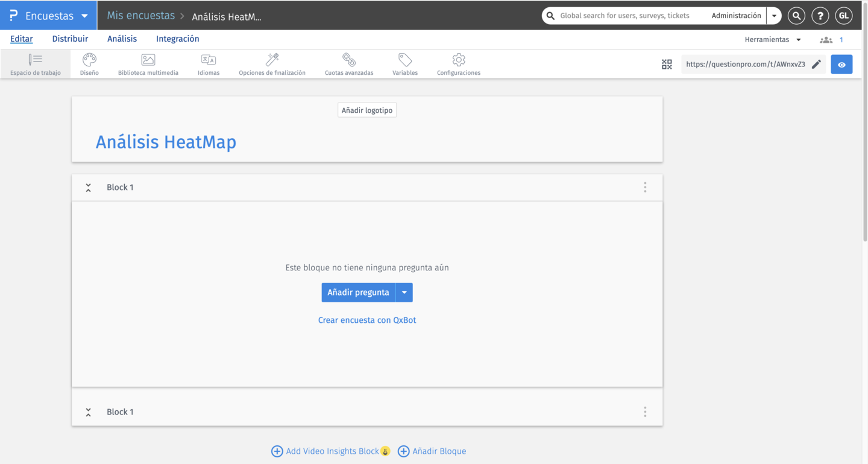Image resolution: width=868 pixels, height=464 pixels.
Task: Open the Administración search scope dropdown
Action: [774, 16]
